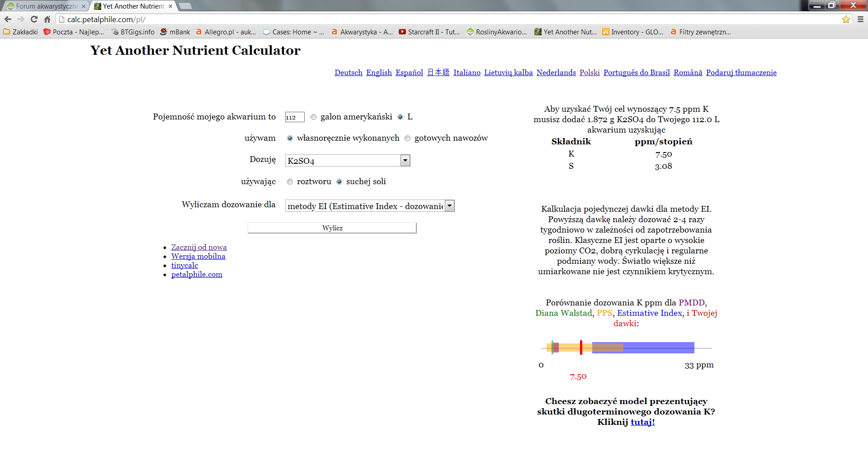This screenshot has width=868, height=467.
Task: Click the browser back arrow
Action: tap(8, 19)
